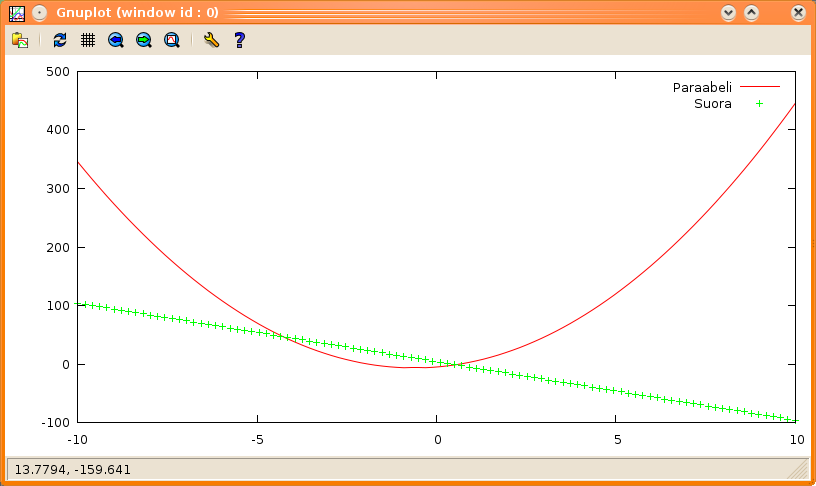Screen dimensions: 816x486
Task: Click the 5 x-axis label
Action: [x=618, y=440]
